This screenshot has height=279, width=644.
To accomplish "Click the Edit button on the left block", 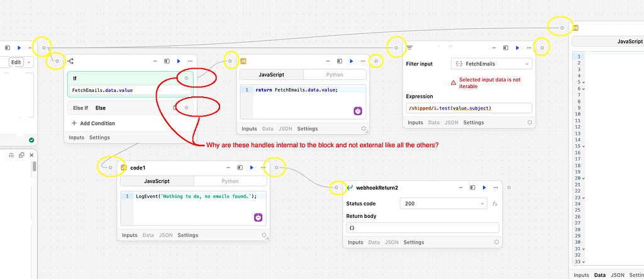I will pos(16,62).
